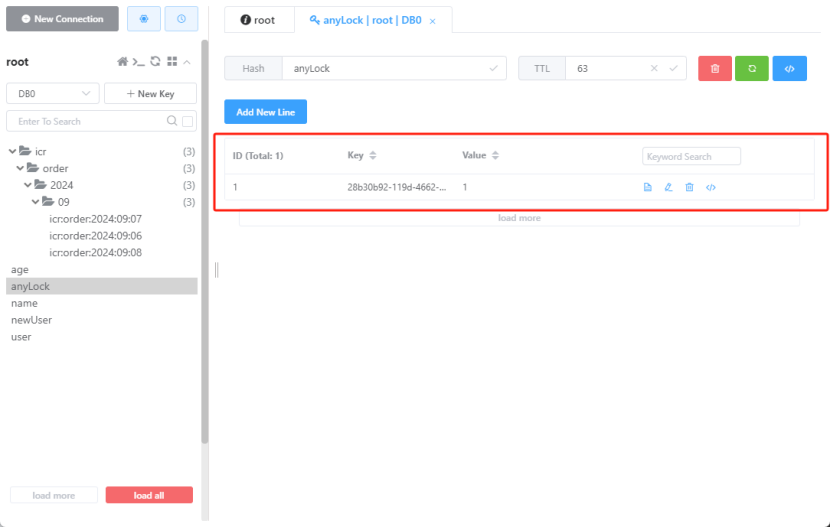Image resolution: width=830 pixels, height=528 pixels.
Task: Collapse the icr folder
Action: 12,151
